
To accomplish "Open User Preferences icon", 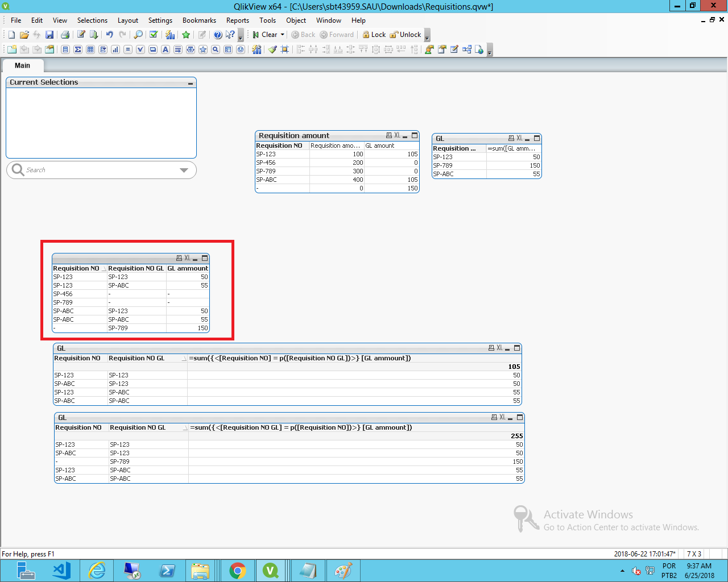I will click(429, 49).
